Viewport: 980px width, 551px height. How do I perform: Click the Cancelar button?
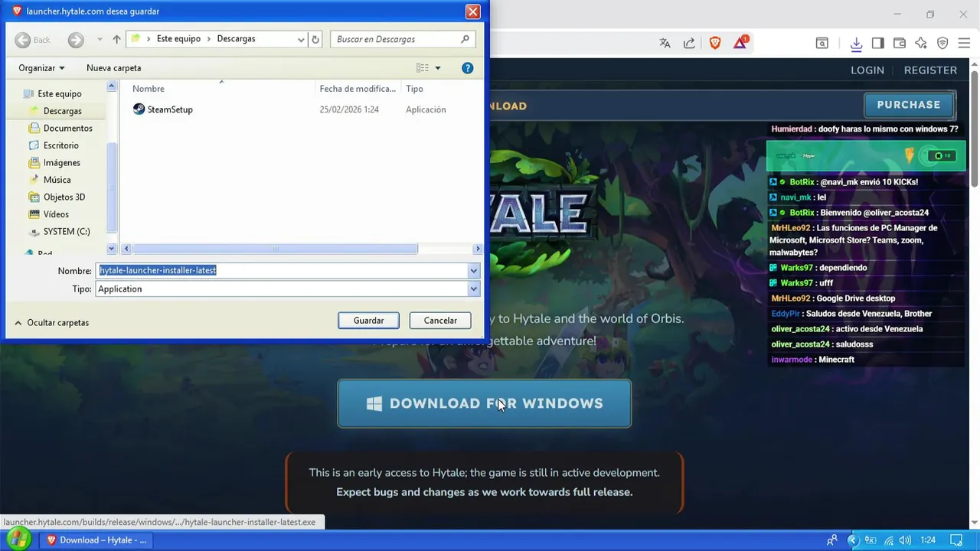tap(440, 321)
